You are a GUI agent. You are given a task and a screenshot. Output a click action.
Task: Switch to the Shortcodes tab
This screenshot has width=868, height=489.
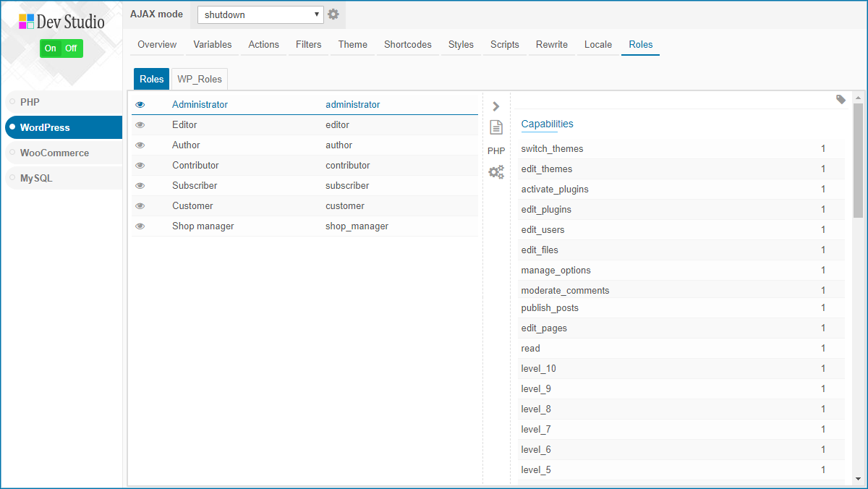pos(408,45)
